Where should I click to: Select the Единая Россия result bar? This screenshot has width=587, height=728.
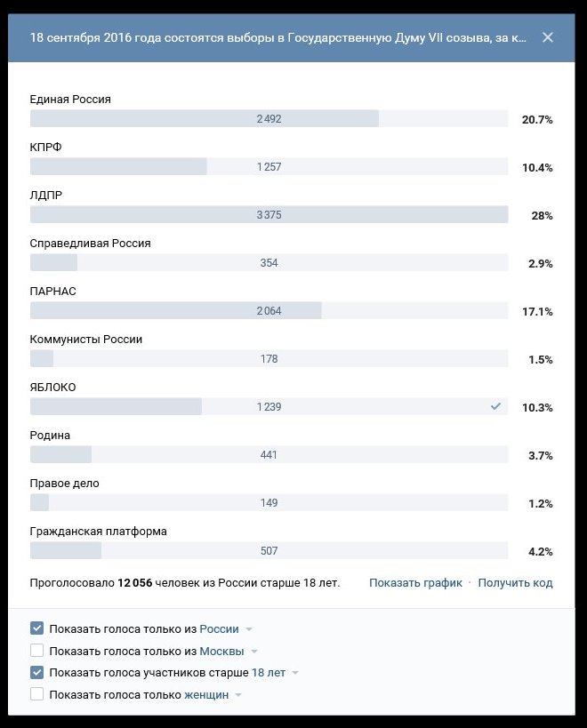point(269,118)
